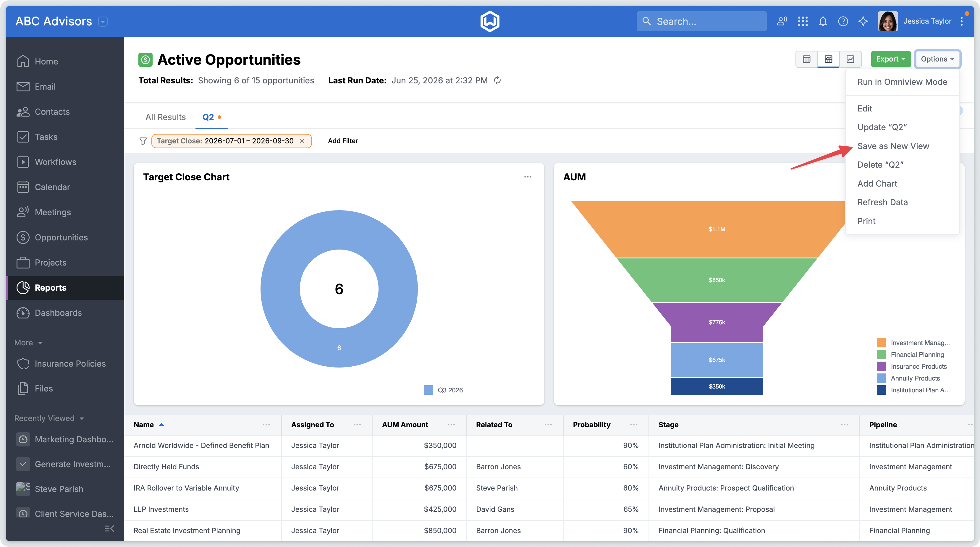Switch to the All Results tab
The width and height of the screenshot is (980, 547).
pos(166,117)
